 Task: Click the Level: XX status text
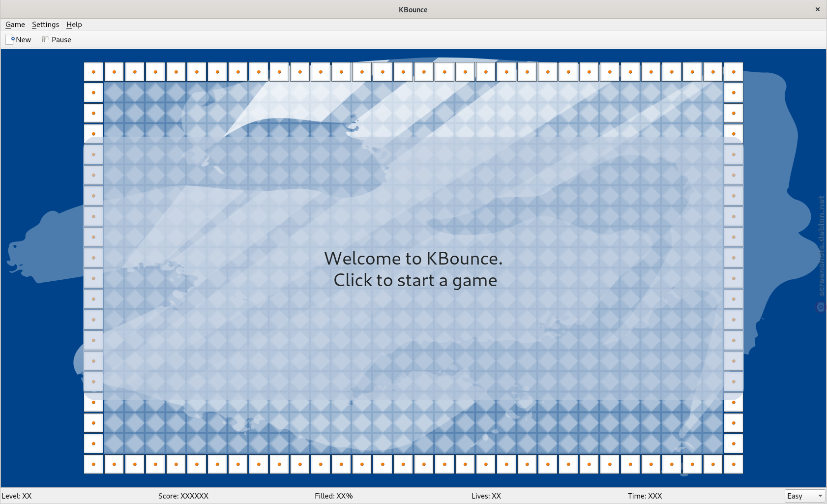point(17,496)
